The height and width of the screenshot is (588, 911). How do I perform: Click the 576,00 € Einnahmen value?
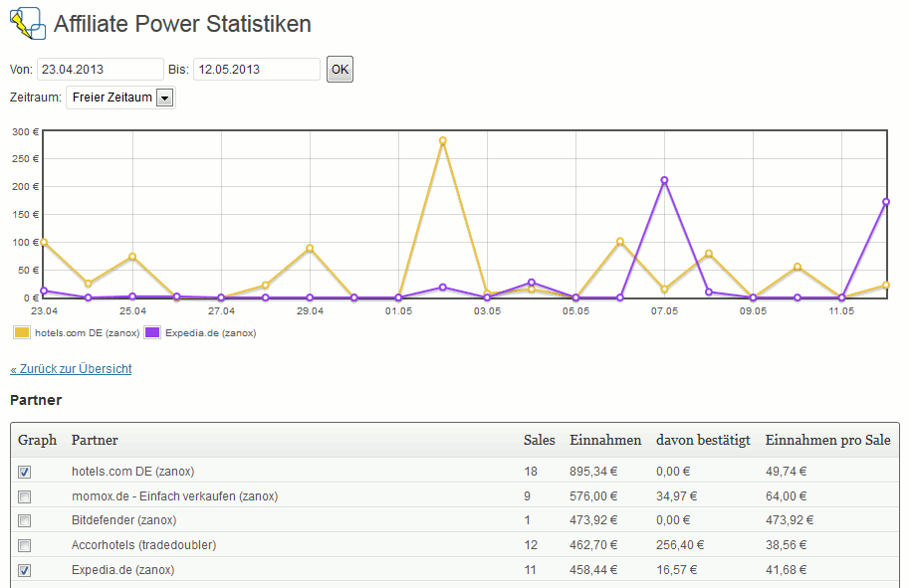[x=593, y=496]
